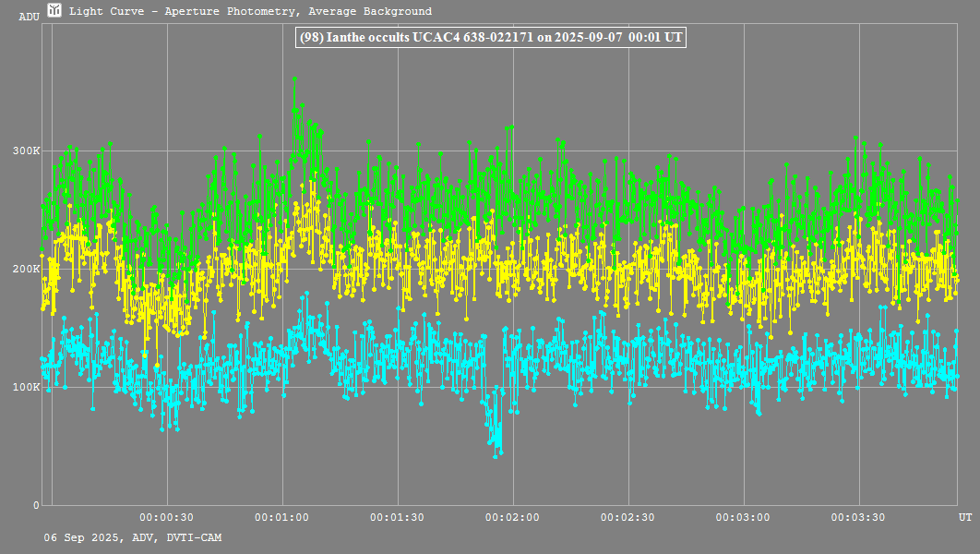The width and height of the screenshot is (980, 554).
Task: Click the 00:03:00 time axis label
Action: pyautogui.click(x=743, y=517)
